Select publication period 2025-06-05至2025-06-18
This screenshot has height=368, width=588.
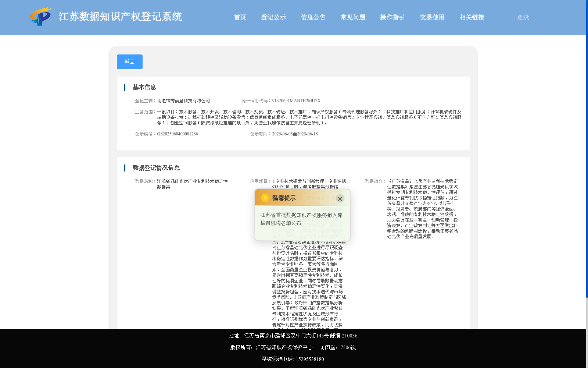(x=295, y=134)
